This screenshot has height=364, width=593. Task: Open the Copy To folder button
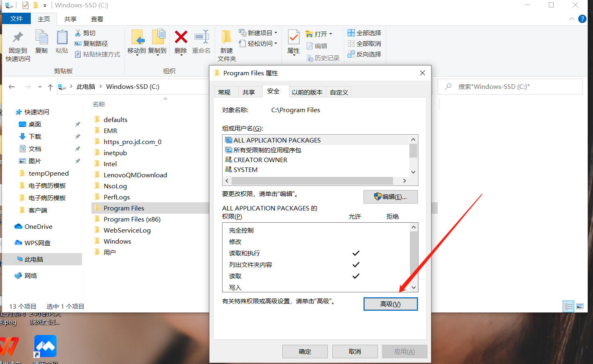coord(157,42)
